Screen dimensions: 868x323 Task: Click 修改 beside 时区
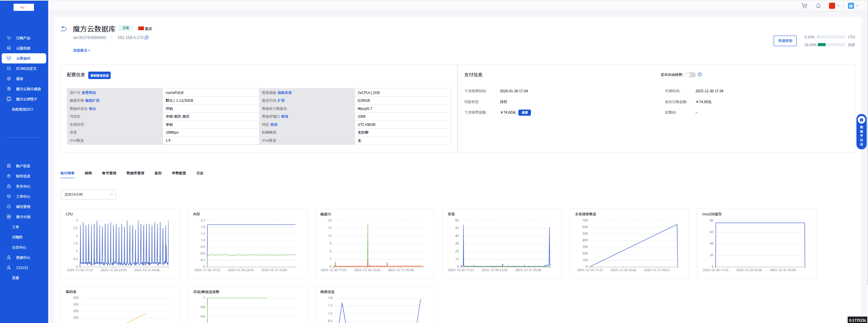274,125
